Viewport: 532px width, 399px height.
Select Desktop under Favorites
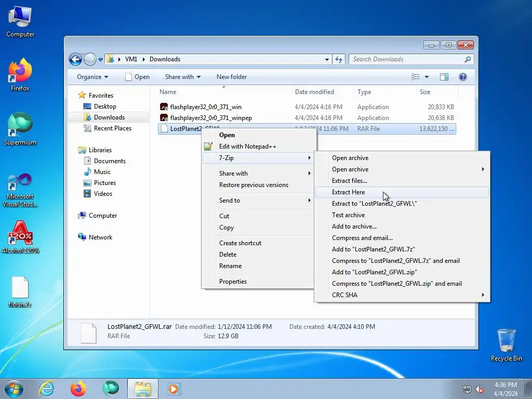pos(105,107)
